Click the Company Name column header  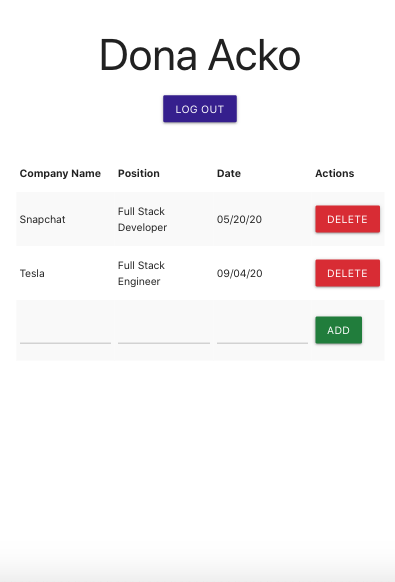[x=60, y=173]
